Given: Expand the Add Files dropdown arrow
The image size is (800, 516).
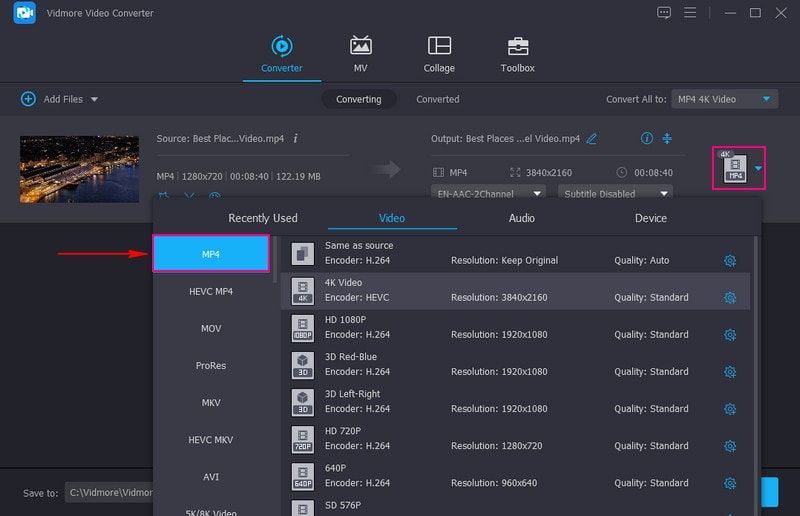Looking at the screenshot, I should [x=95, y=100].
